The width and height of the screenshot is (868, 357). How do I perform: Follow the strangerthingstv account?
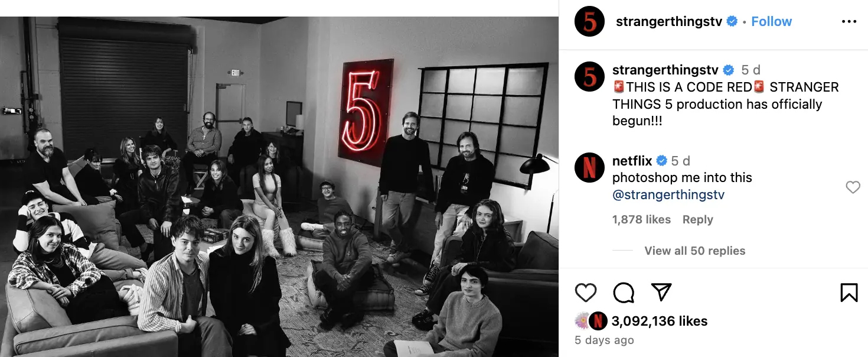click(x=771, y=21)
